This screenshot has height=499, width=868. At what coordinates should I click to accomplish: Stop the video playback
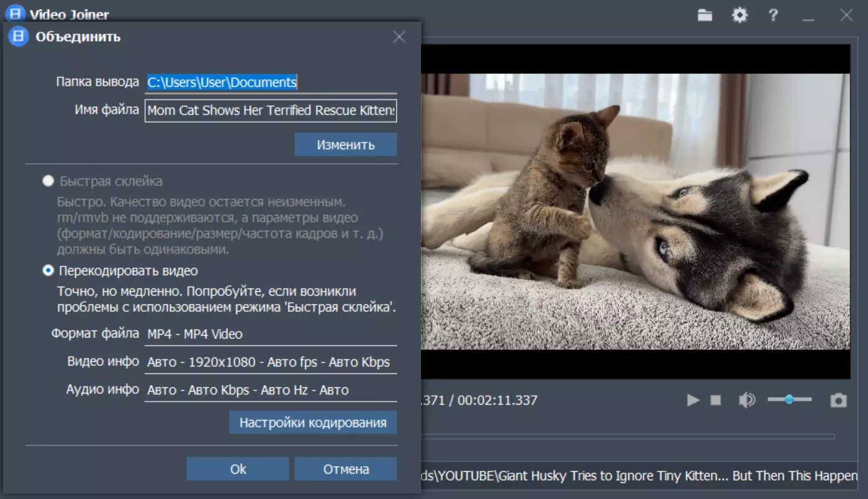pos(716,400)
